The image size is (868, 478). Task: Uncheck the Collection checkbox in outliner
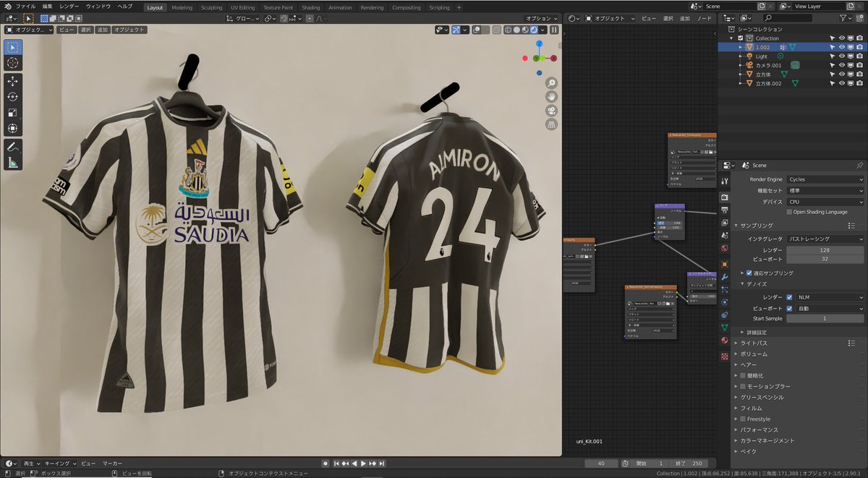point(741,38)
